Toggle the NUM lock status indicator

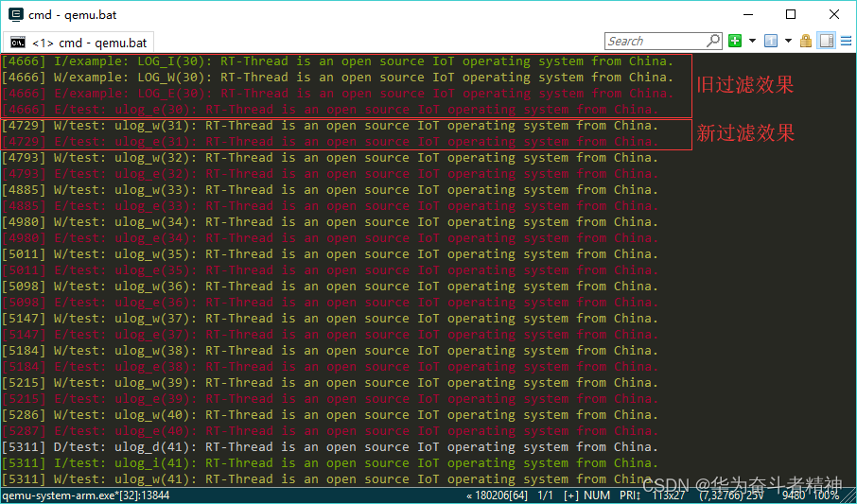click(598, 495)
